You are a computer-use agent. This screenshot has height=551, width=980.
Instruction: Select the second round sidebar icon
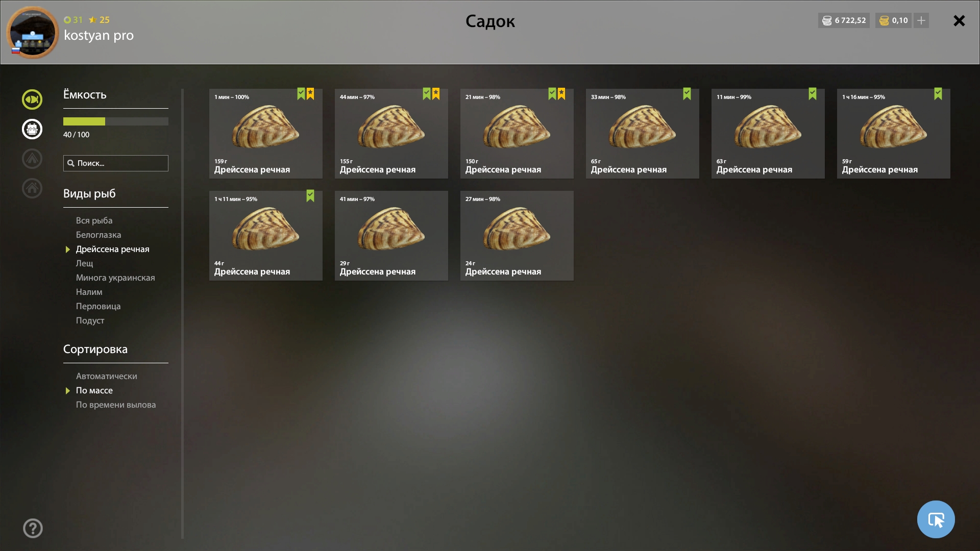click(x=32, y=129)
